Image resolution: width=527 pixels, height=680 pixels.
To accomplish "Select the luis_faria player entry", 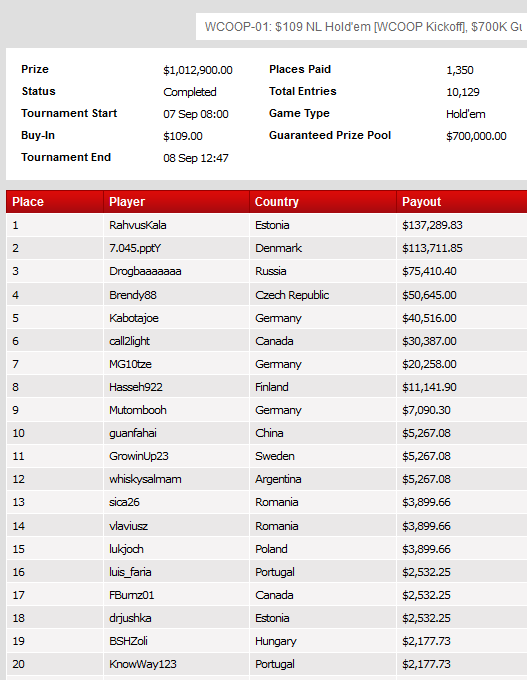I will click(130, 572).
